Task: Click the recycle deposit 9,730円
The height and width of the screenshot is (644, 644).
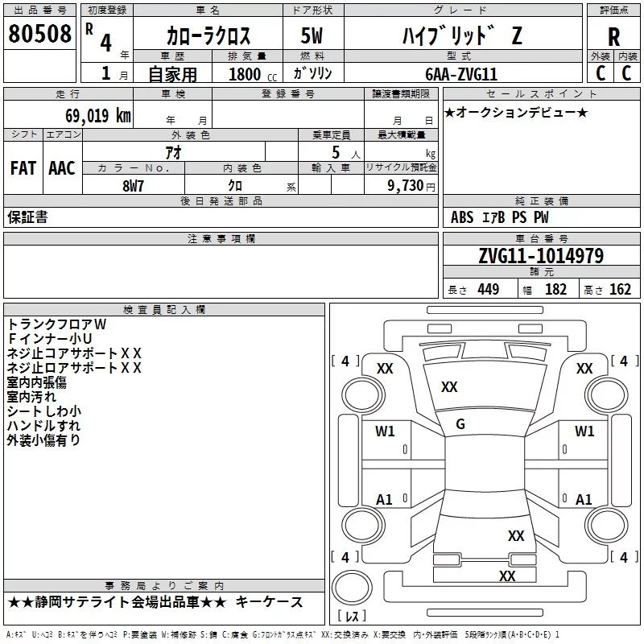Action: (x=411, y=186)
